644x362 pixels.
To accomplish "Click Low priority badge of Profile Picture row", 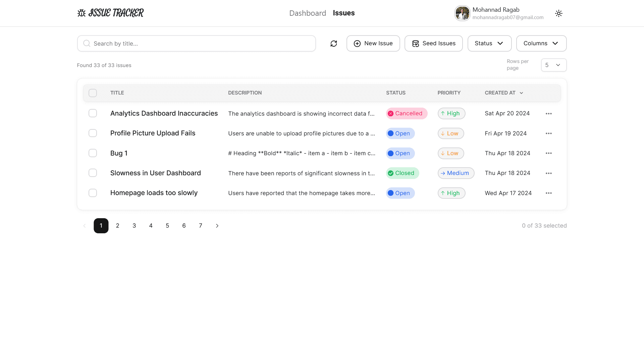I will point(451,133).
